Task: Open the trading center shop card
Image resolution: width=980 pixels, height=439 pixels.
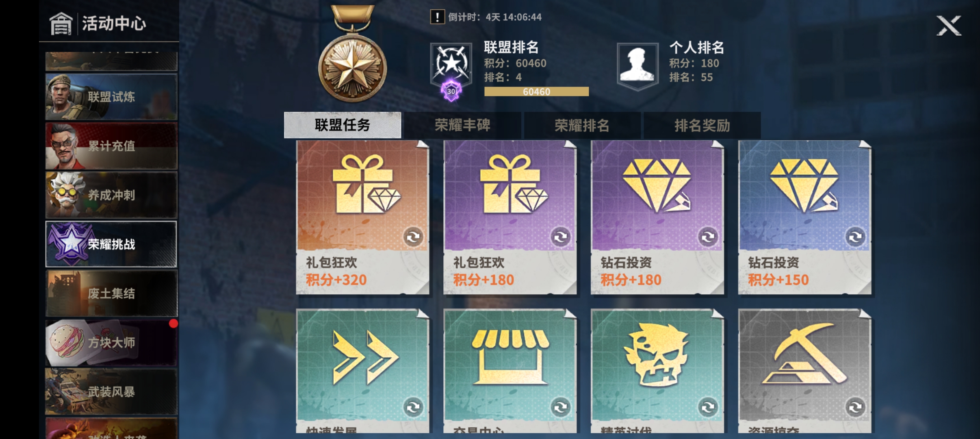Action: click(510, 371)
